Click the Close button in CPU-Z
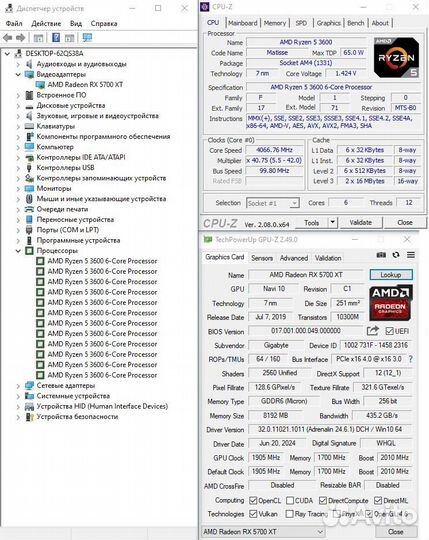The image size is (429, 540). pos(405,222)
